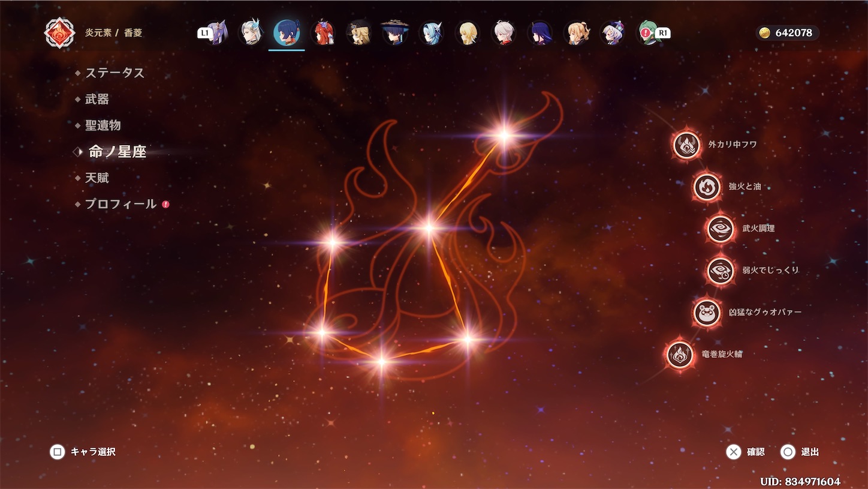
Task: Click the R1 next-character button
Action: pyautogui.click(x=662, y=33)
